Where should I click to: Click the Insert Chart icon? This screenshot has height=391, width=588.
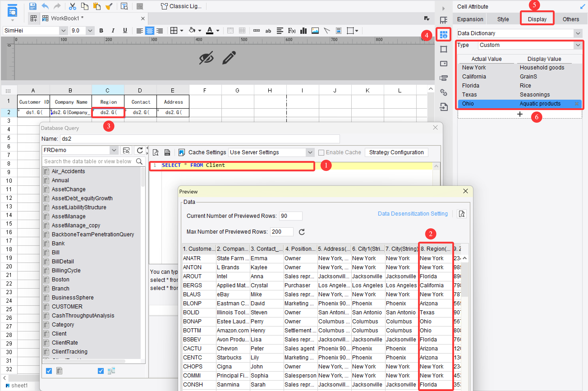(303, 31)
